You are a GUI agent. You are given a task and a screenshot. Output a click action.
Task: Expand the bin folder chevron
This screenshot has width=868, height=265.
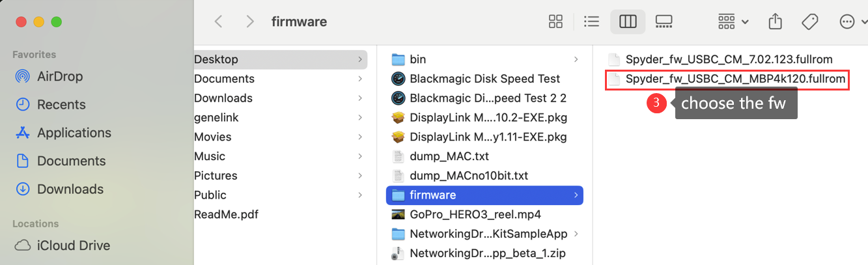pos(576,59)
